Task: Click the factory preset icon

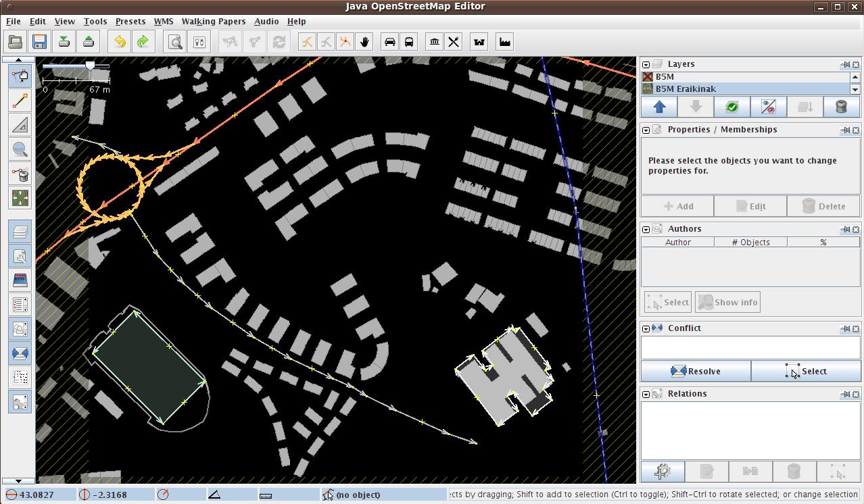Action: tap(504, 42)
